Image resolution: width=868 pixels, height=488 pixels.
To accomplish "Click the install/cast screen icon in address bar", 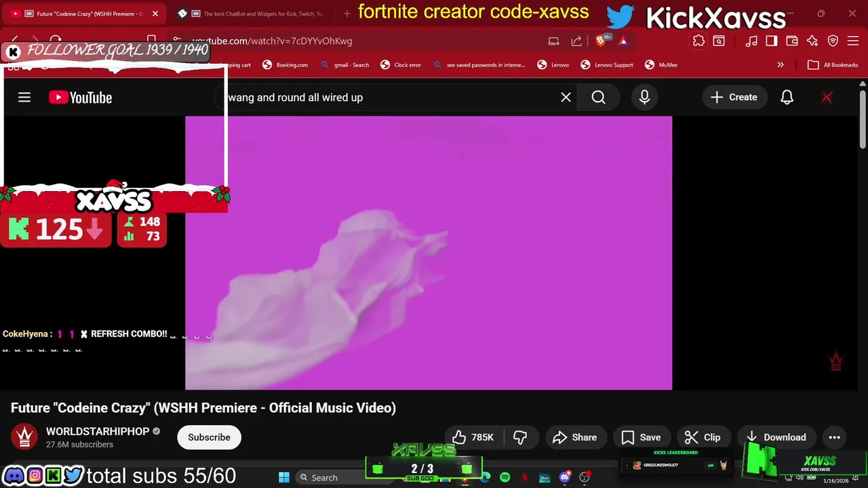I will point(554,41).
